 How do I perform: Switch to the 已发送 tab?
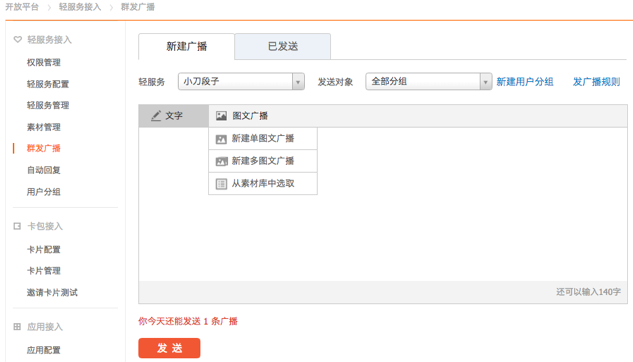(283, 46)
